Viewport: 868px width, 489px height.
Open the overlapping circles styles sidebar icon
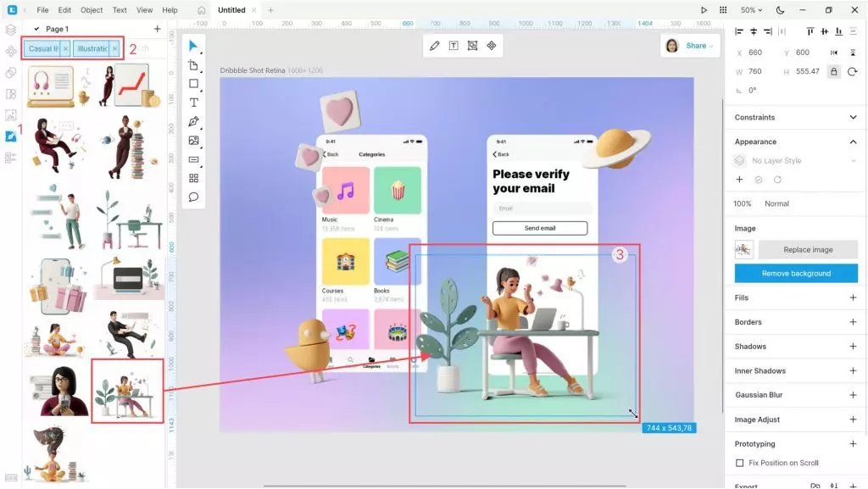point(10,73)
